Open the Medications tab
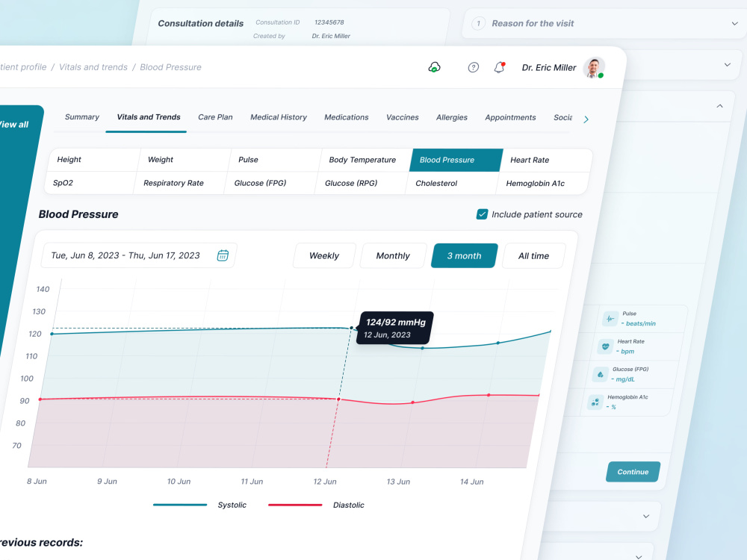747x560 pixels. [x=347, y=117]
